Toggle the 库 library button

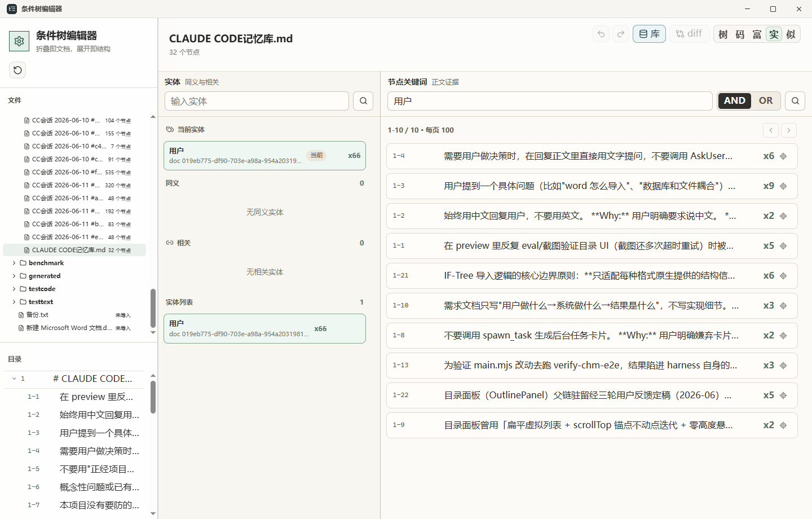(x=650, y=34)
